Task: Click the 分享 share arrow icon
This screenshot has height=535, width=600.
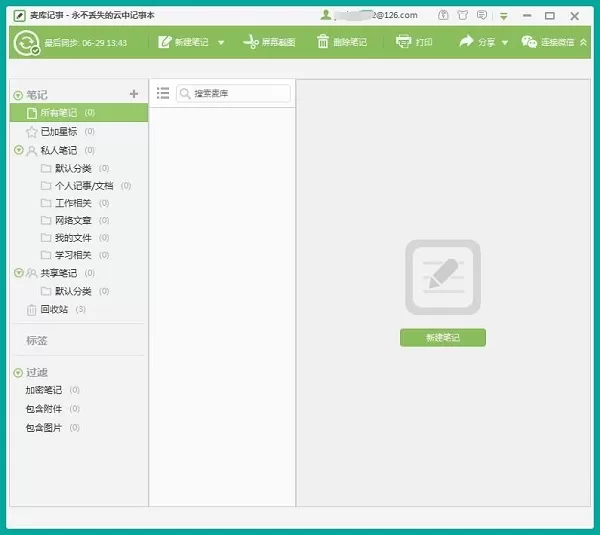Action: click(466, 41)
